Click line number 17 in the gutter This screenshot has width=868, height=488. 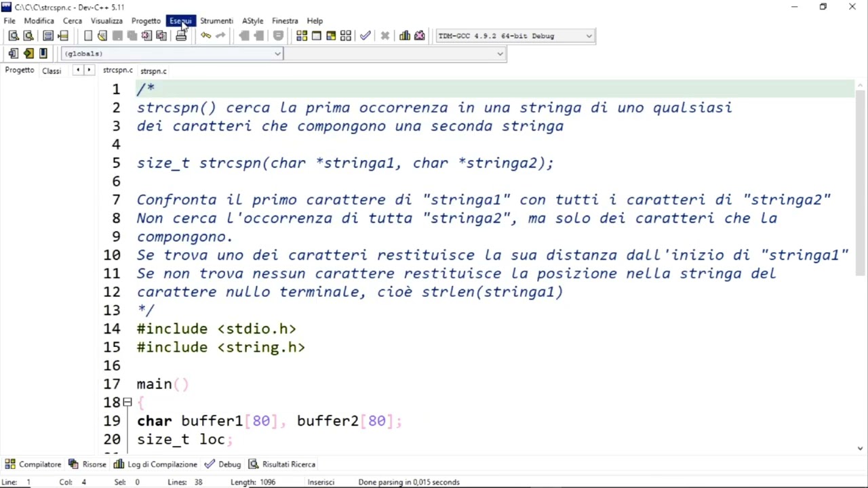point(112,384)
